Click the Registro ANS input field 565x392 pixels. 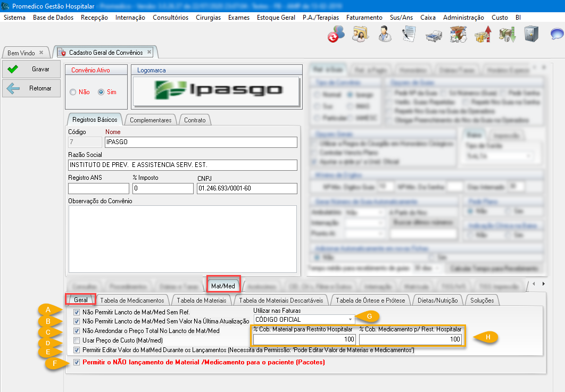coord(98,189)
